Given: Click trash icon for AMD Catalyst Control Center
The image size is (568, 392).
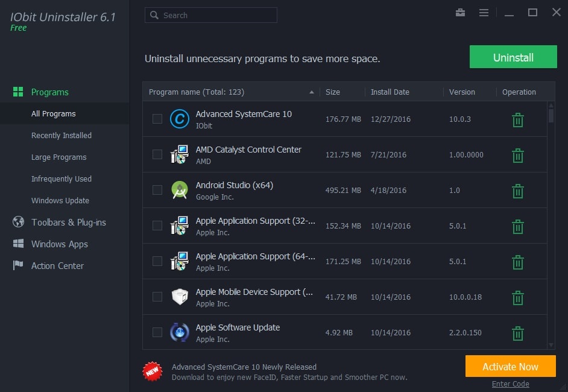Looking at the screenshot, I should [517, 156].
